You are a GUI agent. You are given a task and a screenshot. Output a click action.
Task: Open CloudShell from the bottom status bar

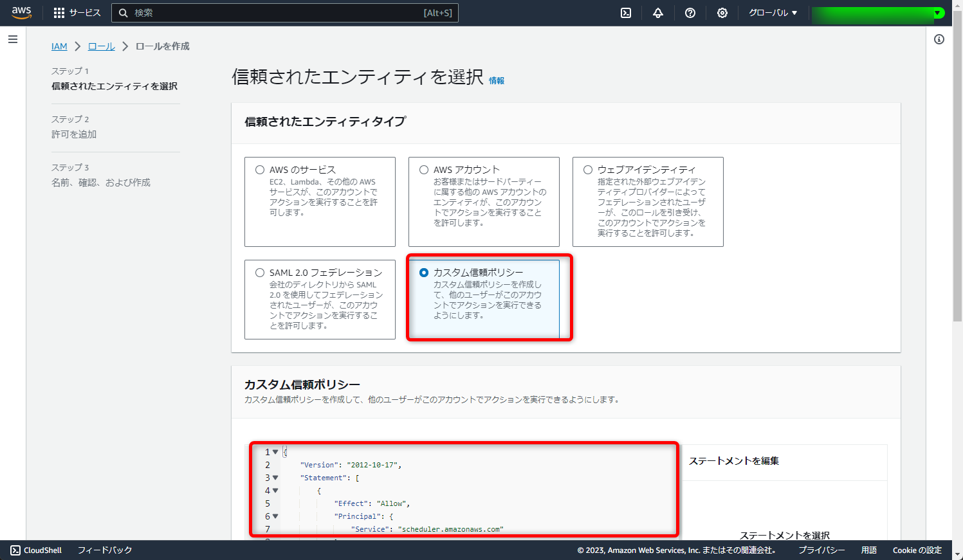tap(35, 550)
